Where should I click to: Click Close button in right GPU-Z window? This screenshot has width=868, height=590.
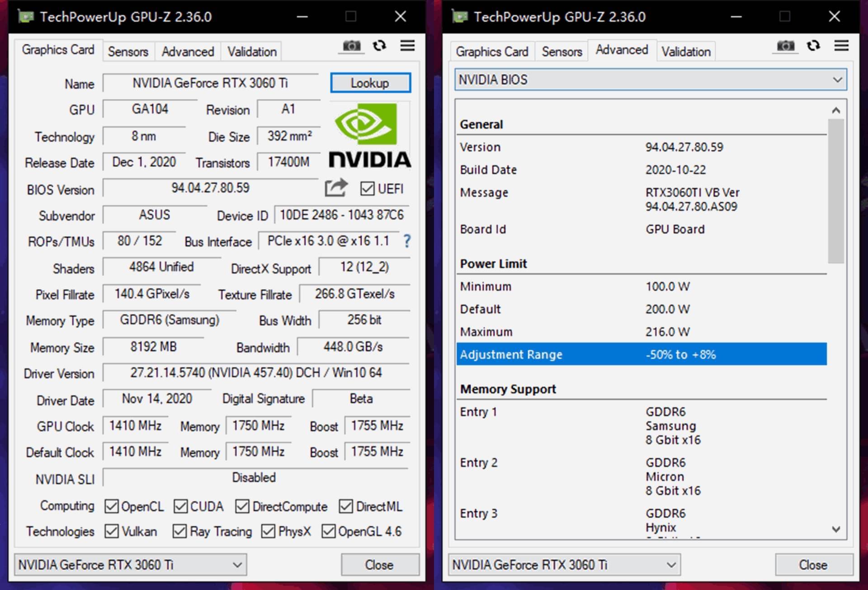click(x=814, y=565)
